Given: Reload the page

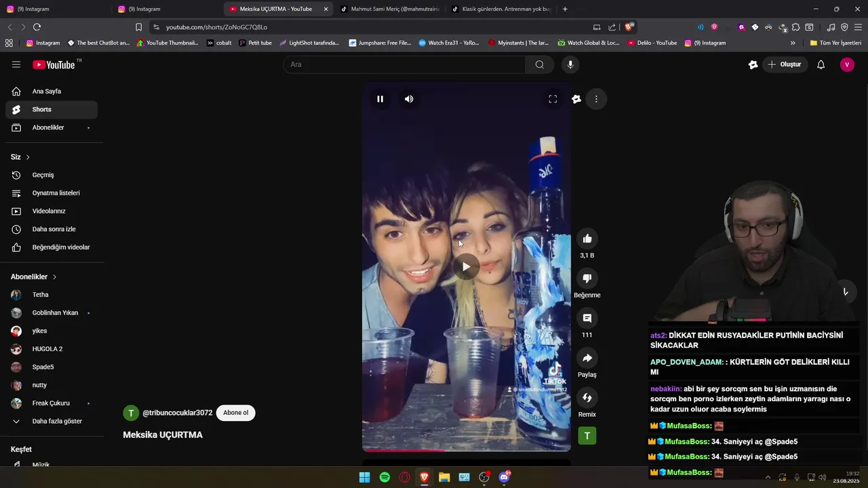Looking at the screenshot, I should [37, 27].
